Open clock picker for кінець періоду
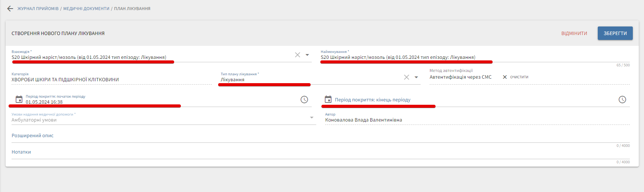Viewport: 644px width, 192px height. [x=622, y=100]
